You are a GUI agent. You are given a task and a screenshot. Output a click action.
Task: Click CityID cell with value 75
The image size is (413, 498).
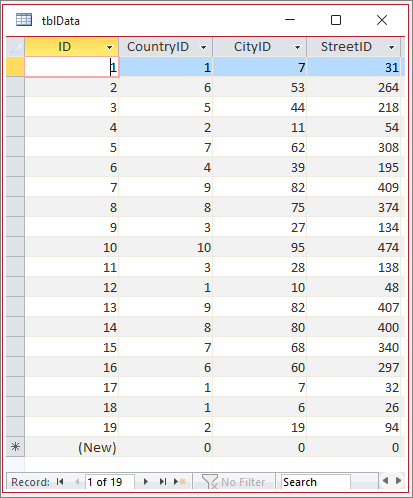point(259,207)
